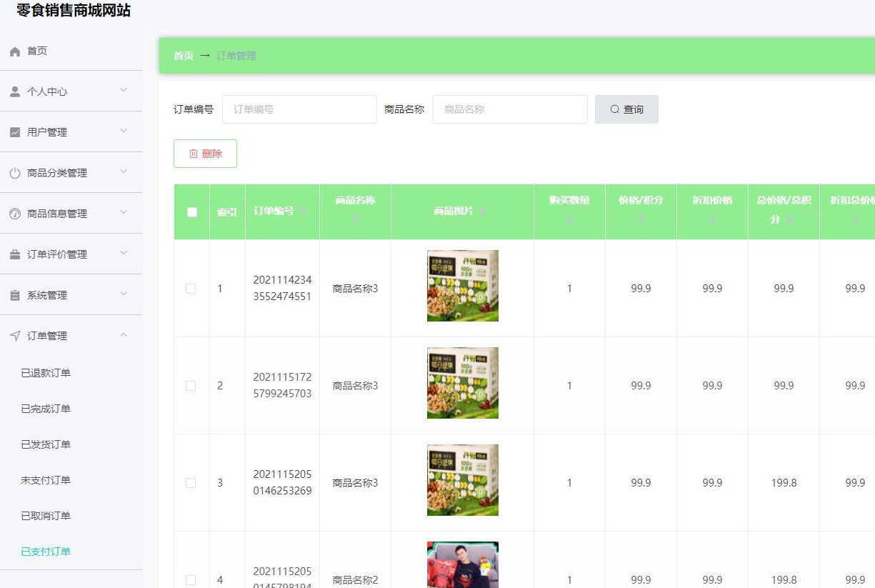
Task: Collapse the 订单管理 menu chevron
Action: point(124,334)
